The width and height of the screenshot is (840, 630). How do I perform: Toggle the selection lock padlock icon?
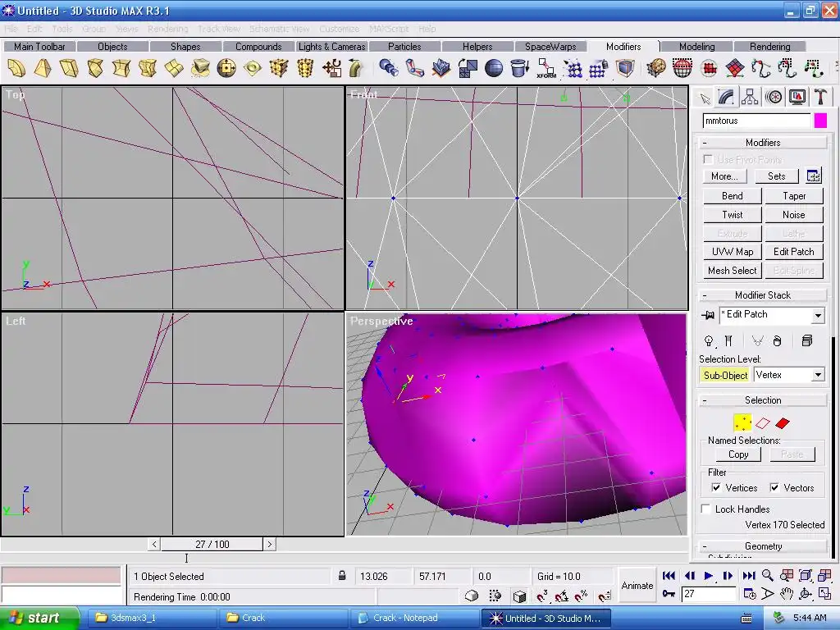tap(342, 576)
